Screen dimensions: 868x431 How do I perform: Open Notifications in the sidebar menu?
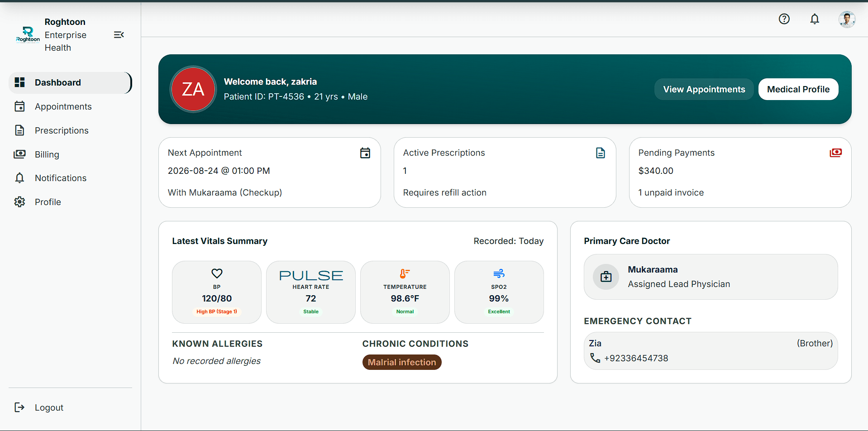pyautogui.click(x=70, y=178)
